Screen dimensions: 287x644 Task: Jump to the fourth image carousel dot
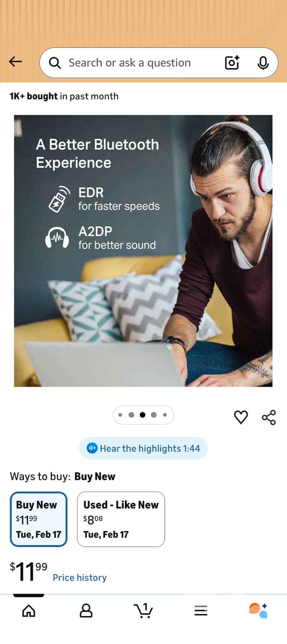(154, 415)
